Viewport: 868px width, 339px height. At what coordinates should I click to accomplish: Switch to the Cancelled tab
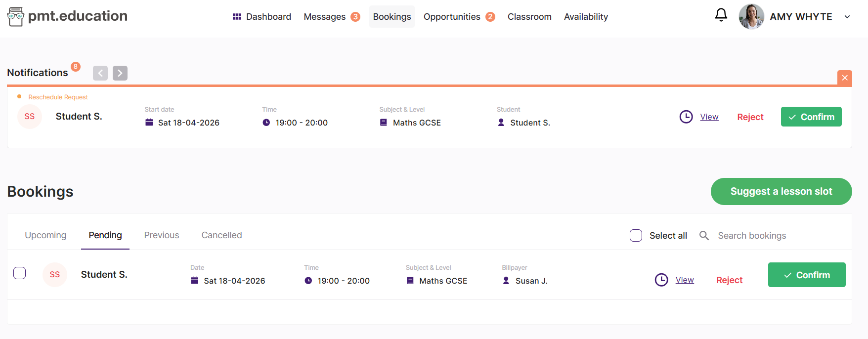pyautogui.click(x=221, y=235)
